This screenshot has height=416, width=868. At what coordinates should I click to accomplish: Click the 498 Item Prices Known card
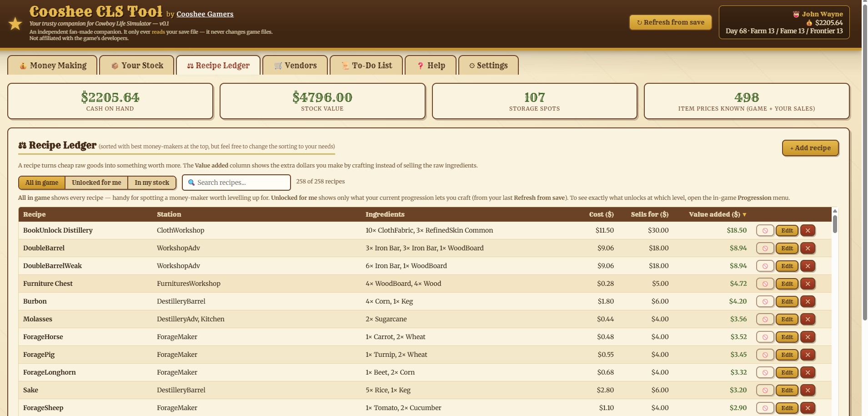pyautogui.click(x=747, y=101)
